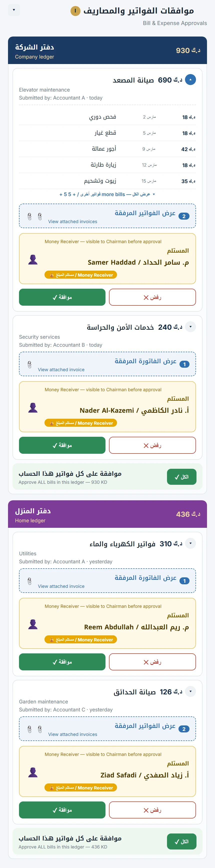The width and height of the screenshot is (215, 868).
Task: Click the Samer Haddad receiver avatar icon
Action: coord(33,259)
